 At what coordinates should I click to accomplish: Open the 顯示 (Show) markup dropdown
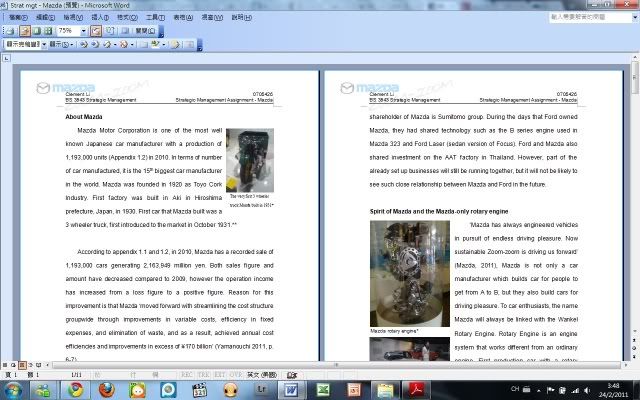tap(57, 44)
